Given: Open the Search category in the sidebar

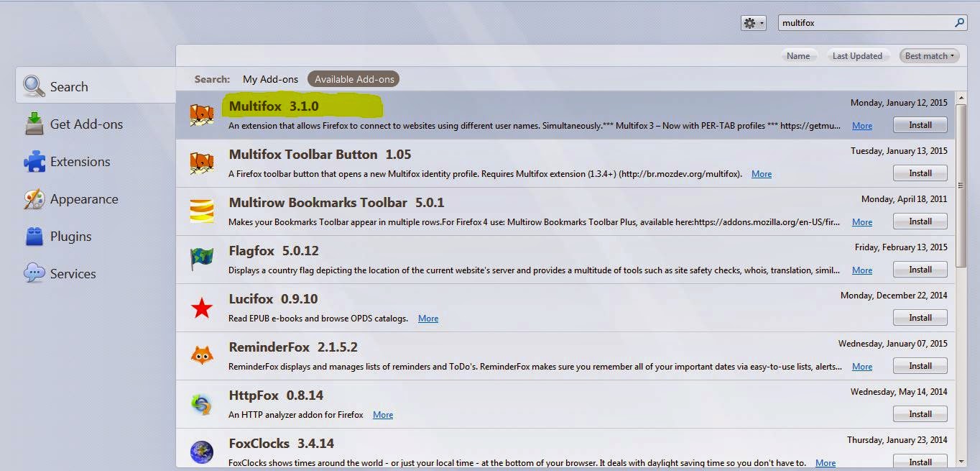Looking at the screenshot, I should coord(96,86).
